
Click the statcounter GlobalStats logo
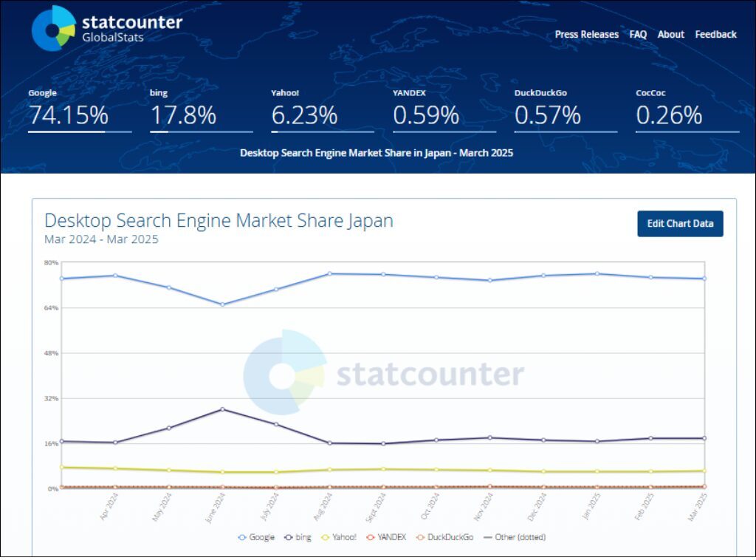pyautogui.click(x=107, y=29)
